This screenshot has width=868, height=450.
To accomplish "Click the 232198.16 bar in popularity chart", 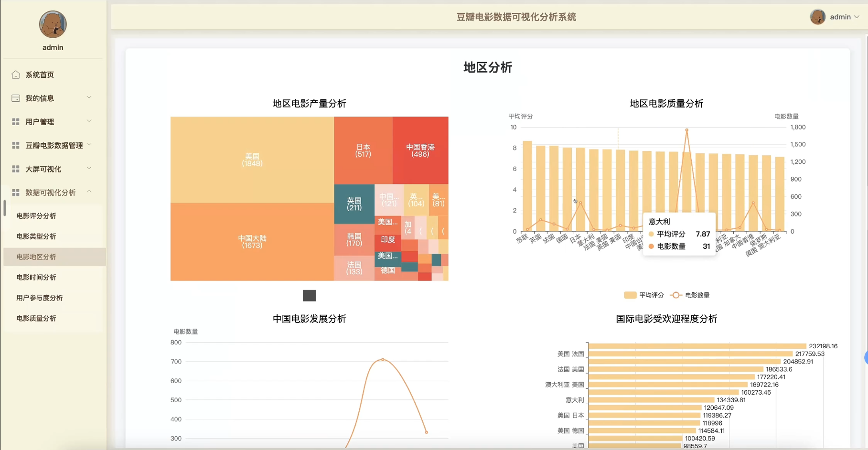I will [697, 346].
